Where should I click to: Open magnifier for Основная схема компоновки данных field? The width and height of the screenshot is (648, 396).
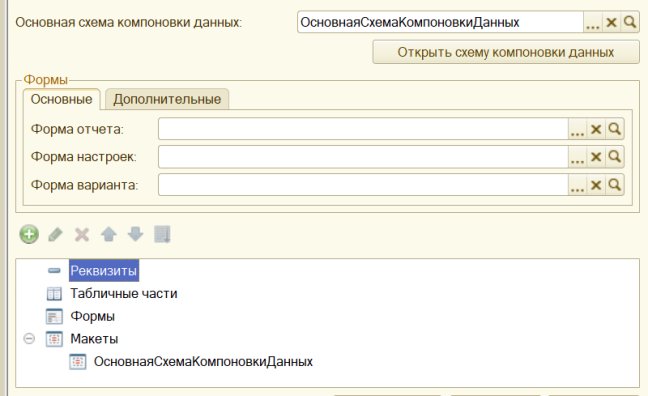[x=630, y=22]
